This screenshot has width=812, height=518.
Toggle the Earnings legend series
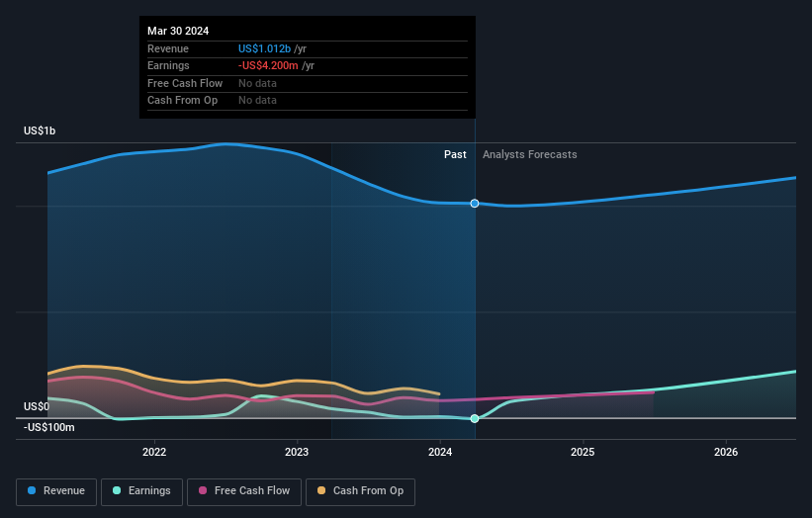(141, 491)
